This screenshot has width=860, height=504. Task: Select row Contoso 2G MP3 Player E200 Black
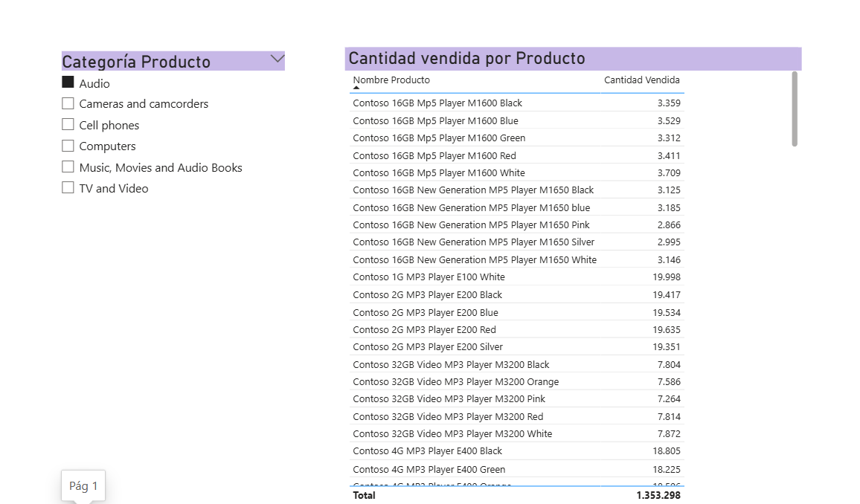click(x=516, y=294)
